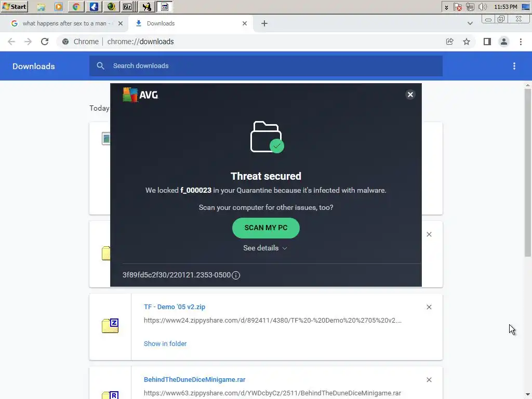Screen dimensions: 532x399
Task: Share this page via the share icon
Action: pos(449,42)
